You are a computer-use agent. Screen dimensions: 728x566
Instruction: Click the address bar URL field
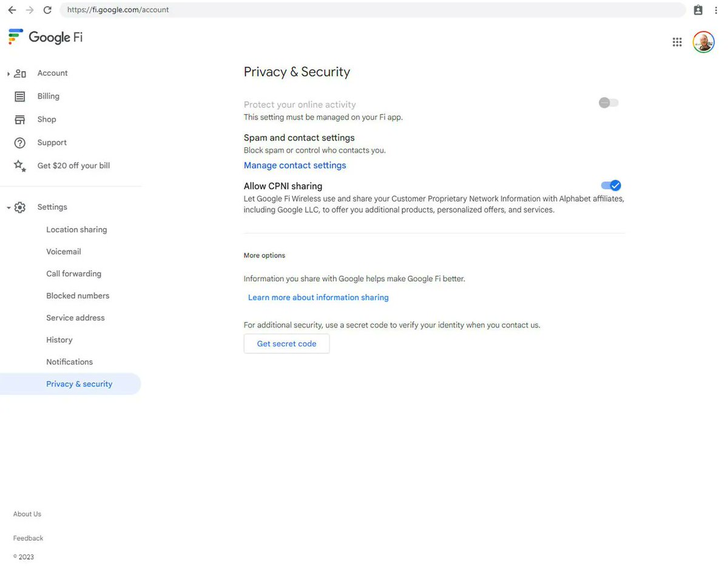pyautogui.click(x=372, y=10)
